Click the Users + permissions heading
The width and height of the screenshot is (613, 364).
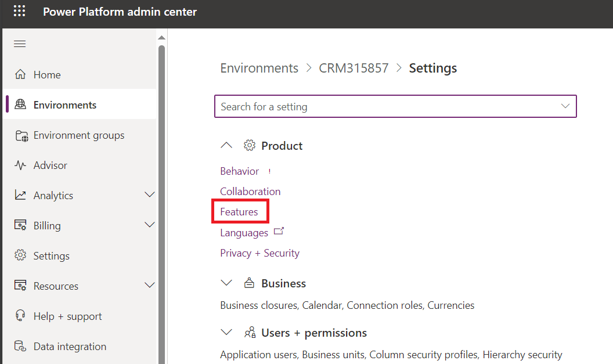point(314,333)
